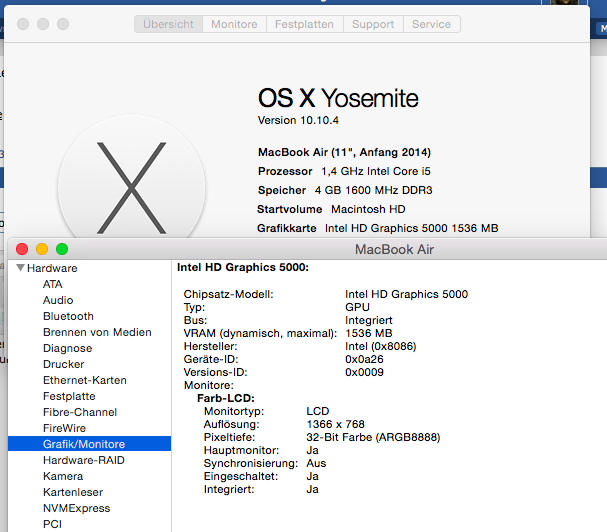Image resolution: width=607 pixels, height=532 pixels.
Task: Select Festplatte in the sidebar
Action: [69, 396]
